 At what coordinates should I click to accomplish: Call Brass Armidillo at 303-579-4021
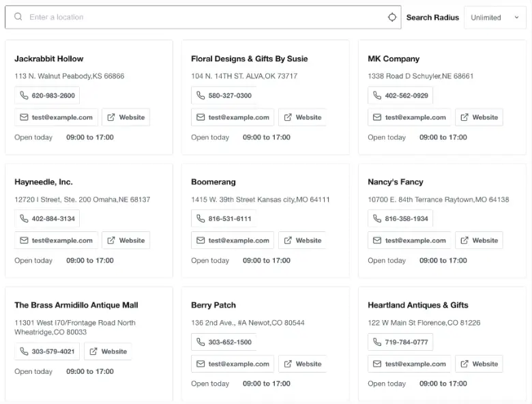[47, 351]
